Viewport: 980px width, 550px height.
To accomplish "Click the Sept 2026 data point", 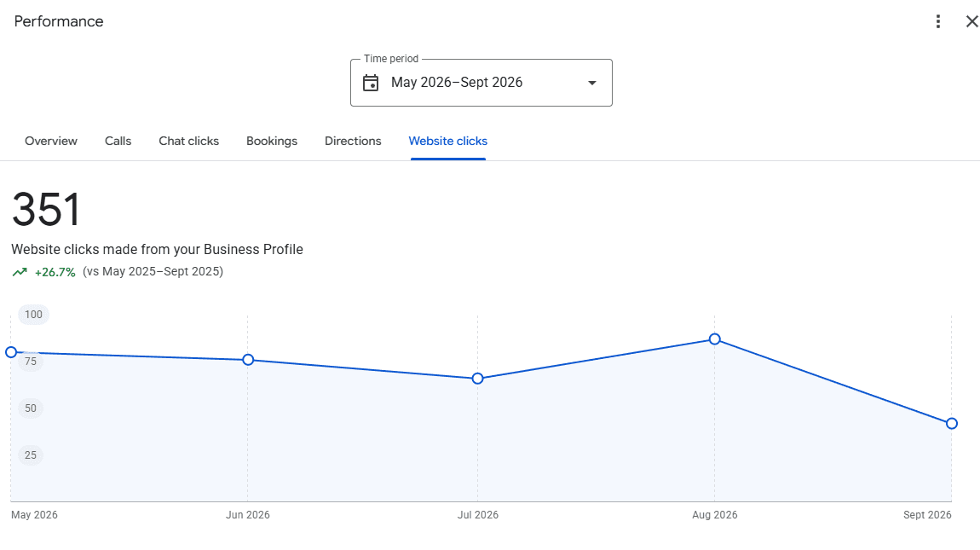I will (x=952, y=424).
